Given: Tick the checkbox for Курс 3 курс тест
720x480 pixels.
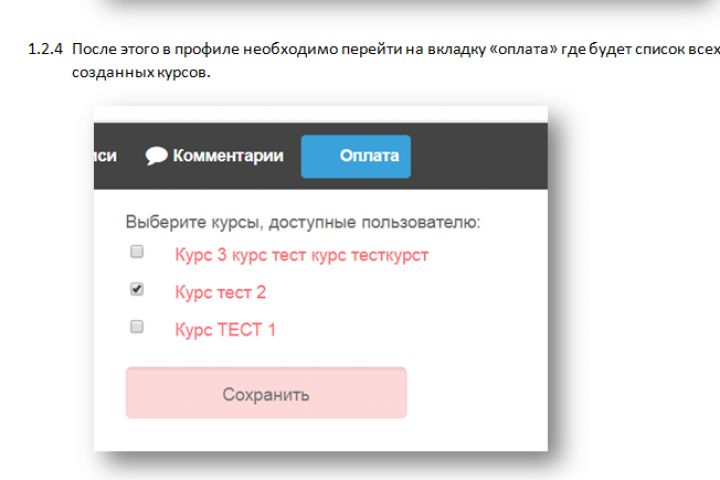Looking at the screenshot, I should 138,253.
